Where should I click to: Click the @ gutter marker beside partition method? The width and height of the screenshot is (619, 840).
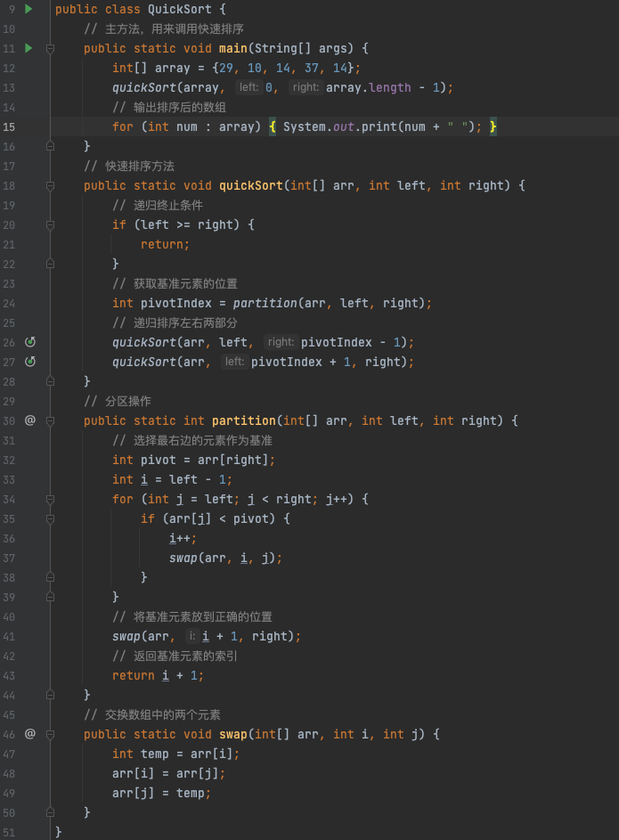tap(30, 420)
